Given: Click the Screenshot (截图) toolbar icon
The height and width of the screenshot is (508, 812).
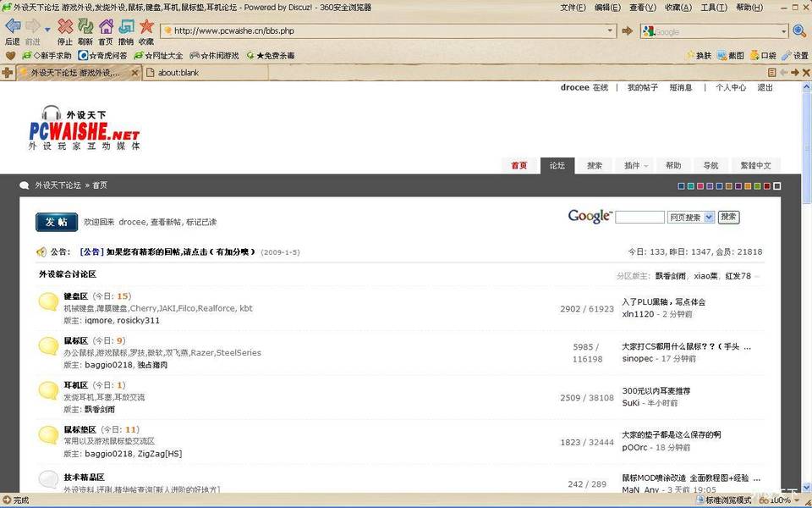Looking at the screenshot, I should (731, 56).
